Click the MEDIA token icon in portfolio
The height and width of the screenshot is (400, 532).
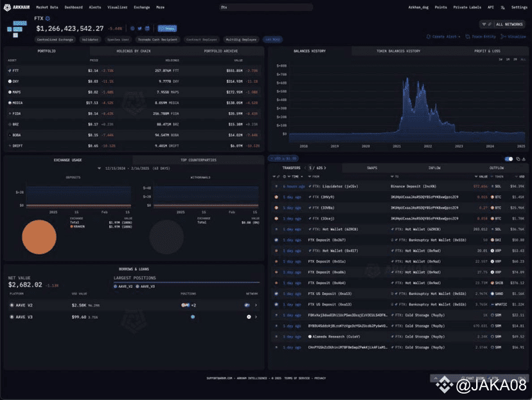click(10, 103)
